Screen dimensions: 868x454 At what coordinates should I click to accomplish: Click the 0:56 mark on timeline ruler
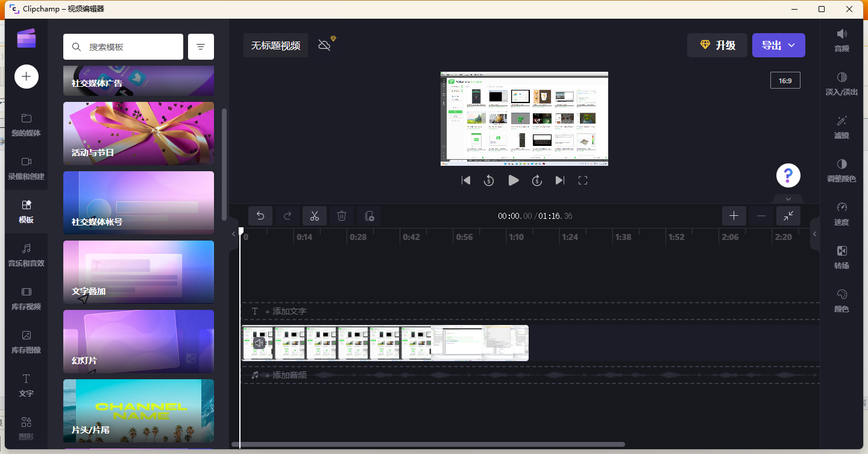(x=465, y=237)
